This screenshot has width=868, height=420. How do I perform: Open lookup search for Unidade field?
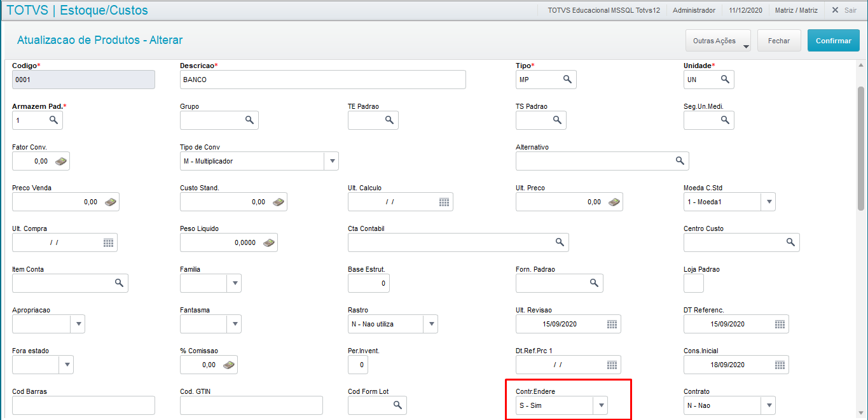(x=725, y=80)
